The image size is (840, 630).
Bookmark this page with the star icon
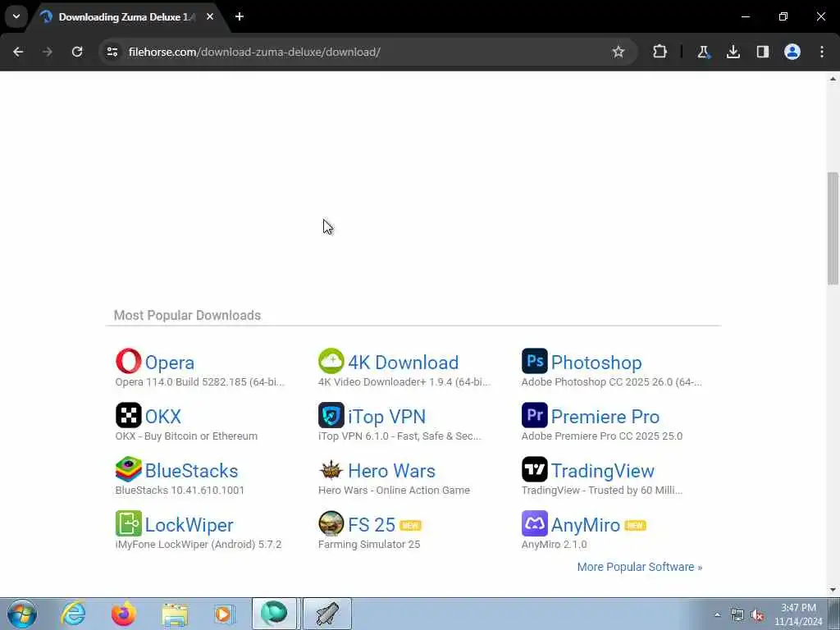point(619,52)
